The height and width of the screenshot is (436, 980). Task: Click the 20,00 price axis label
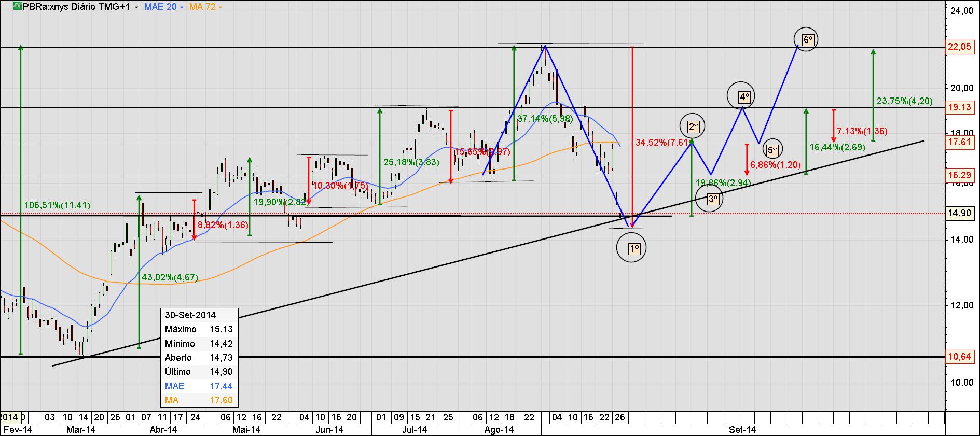point(961,88)
